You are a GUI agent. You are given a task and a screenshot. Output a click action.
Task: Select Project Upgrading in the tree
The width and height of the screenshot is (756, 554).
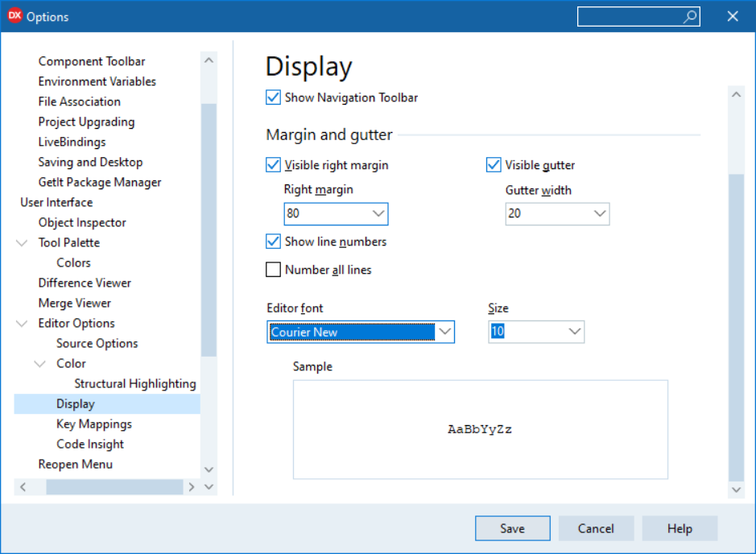tap(86, 122)
